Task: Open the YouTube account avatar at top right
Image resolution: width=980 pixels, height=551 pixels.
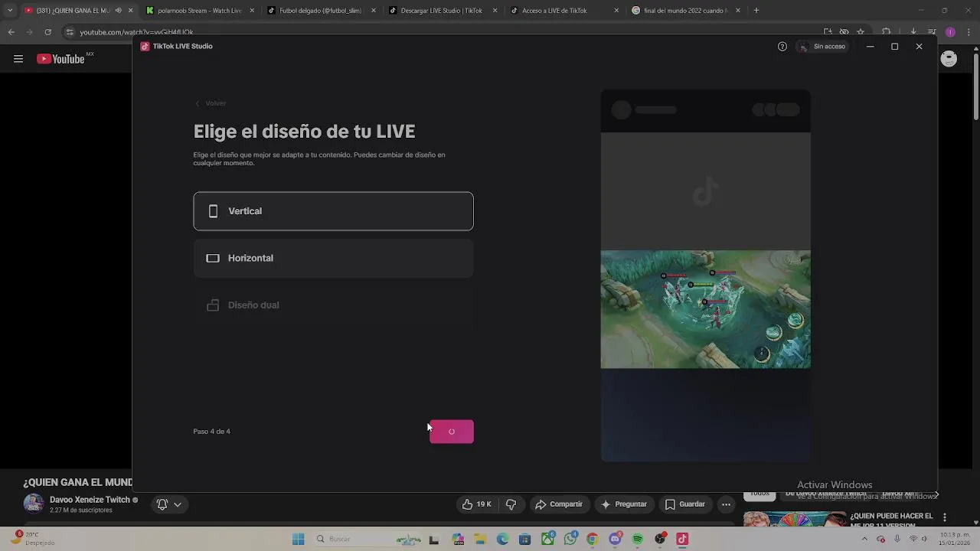Action: [x=949, y=59]
